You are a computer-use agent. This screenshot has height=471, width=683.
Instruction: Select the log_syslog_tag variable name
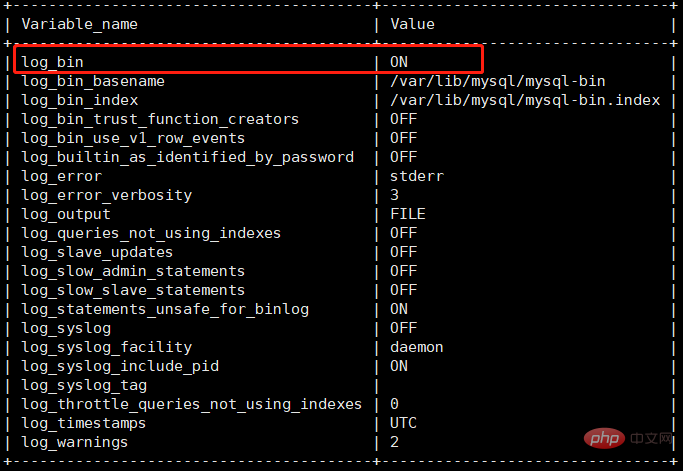[85, 386]
